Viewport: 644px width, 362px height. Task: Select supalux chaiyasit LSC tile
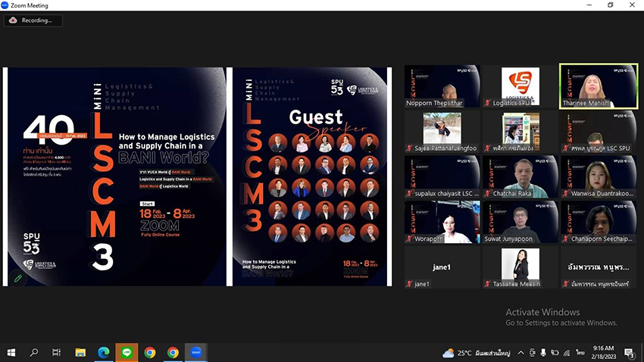click(x=442, y=176)
